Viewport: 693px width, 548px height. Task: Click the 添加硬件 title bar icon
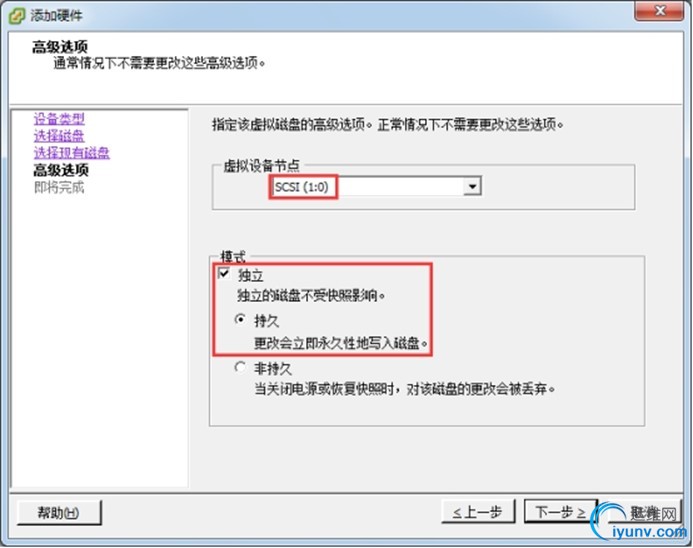[17, 16]
